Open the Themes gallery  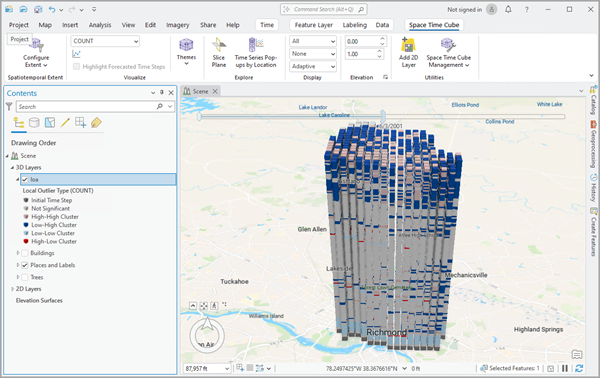[186, 52]
